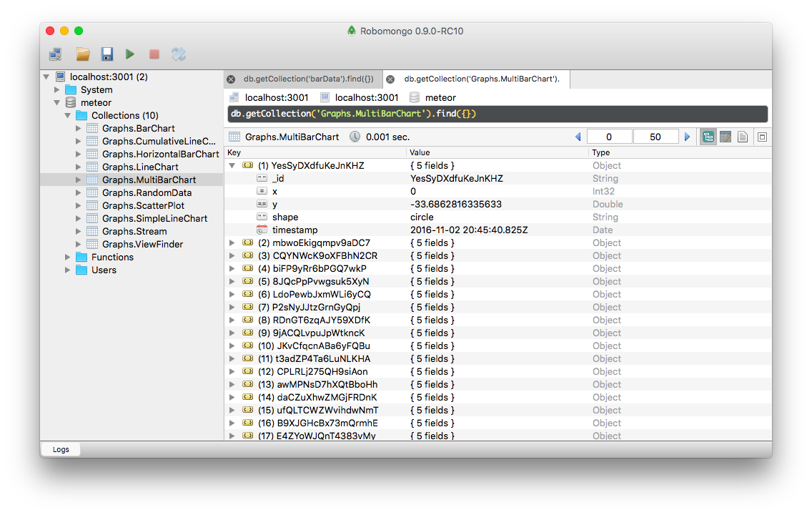Click the localhost:3001 server icon in tree
Image resolution: width=812 pixels, height=515 pixels.
tap(61, 77)
